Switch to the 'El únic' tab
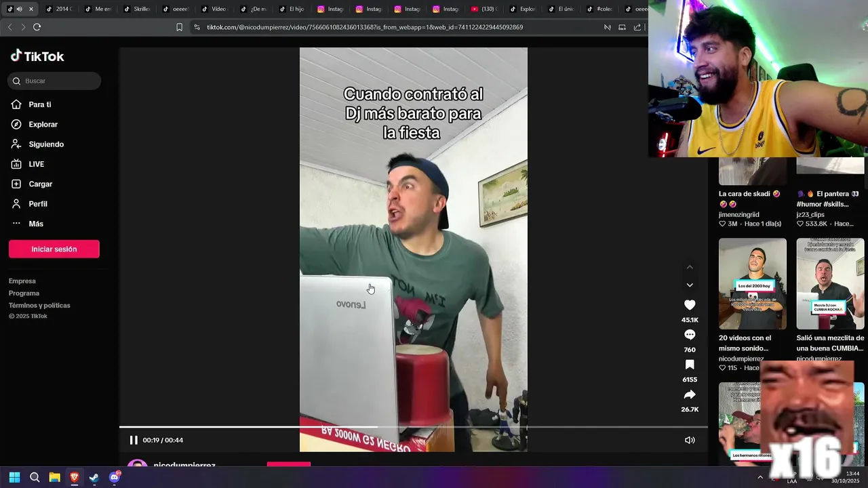Image resolution: width=868 pixels, height=488 pixels. pos(563,9)
